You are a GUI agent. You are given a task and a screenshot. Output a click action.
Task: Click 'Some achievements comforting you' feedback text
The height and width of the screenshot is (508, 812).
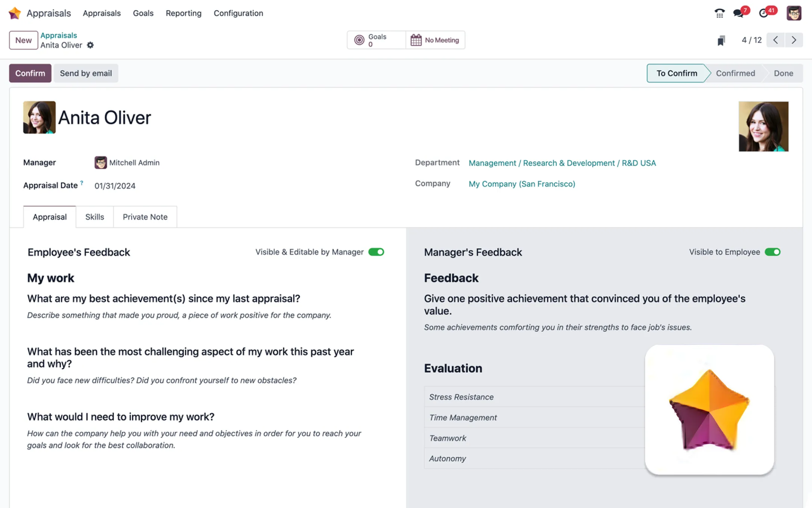click(x=558, y=328)
